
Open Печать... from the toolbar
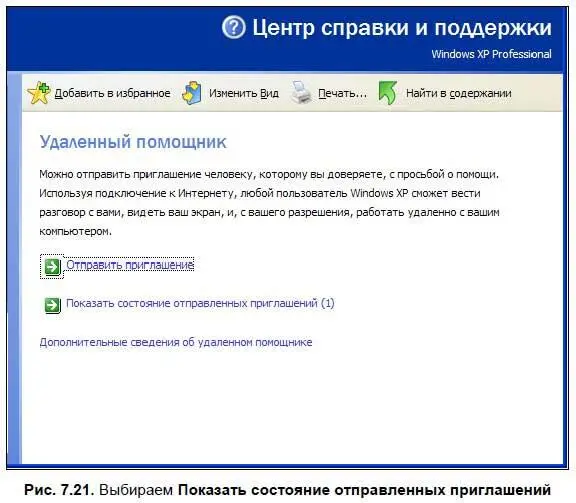(x=342, y=93)
